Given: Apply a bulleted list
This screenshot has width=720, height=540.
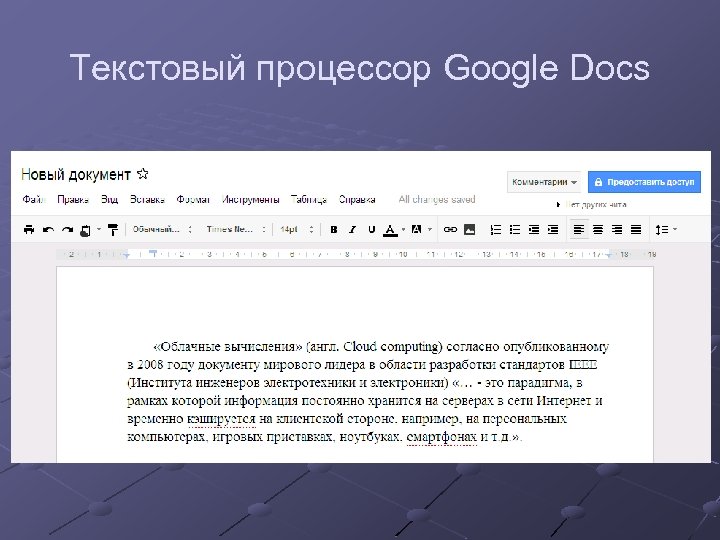Looking at the screenshot, I should 515,229.
